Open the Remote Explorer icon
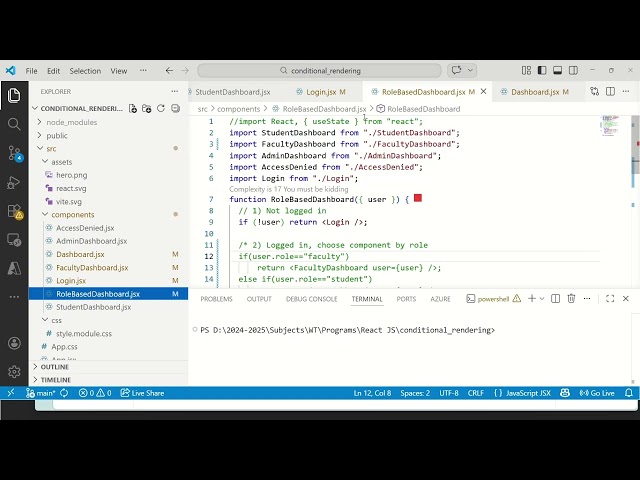The image size is (640, 480). tap(14, 240)
